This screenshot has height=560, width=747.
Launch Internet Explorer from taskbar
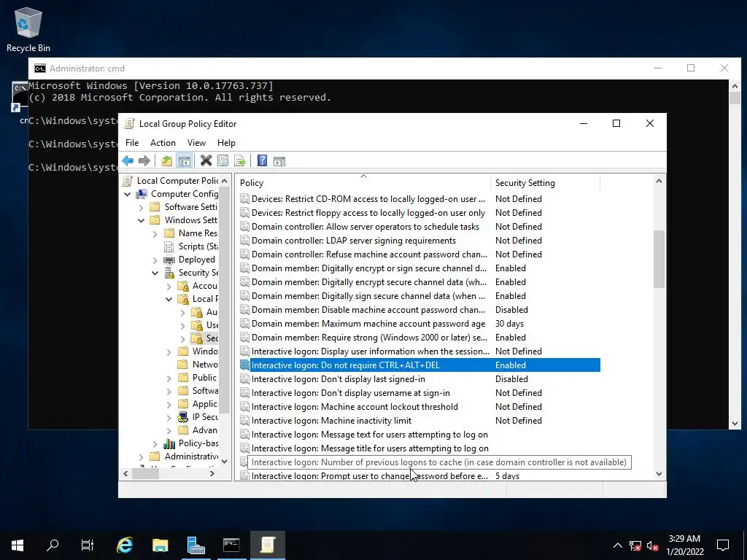point(125,545)
